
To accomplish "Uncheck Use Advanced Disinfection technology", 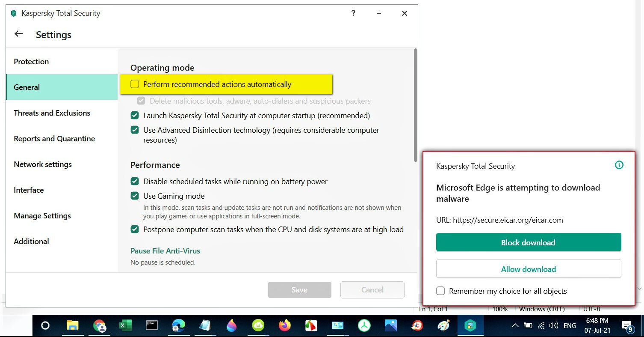I will click(x=135, y=130).
